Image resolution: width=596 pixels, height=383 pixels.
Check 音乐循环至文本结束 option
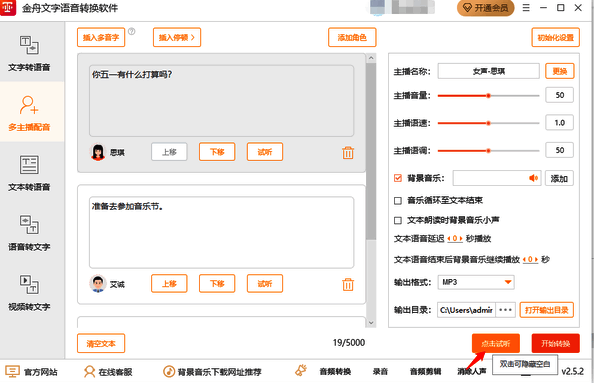click(398, 200)
